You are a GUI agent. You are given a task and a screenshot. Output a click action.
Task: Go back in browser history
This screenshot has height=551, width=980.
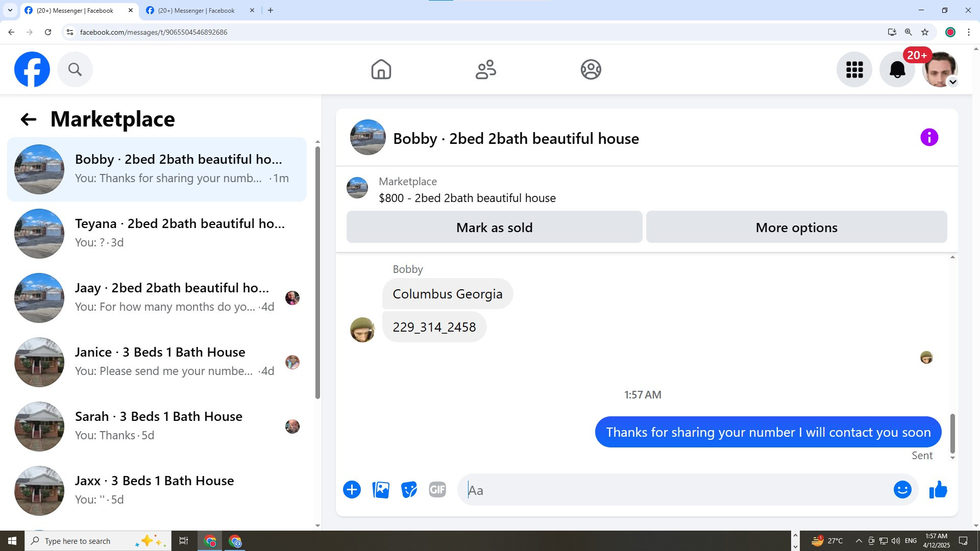pyautogui.click(x=11, y=32)
